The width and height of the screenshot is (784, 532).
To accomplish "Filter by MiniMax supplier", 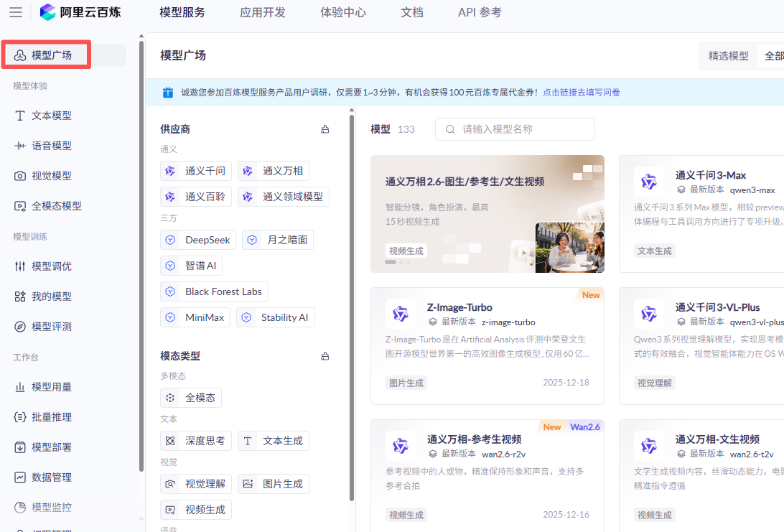I will pos(195,317).
